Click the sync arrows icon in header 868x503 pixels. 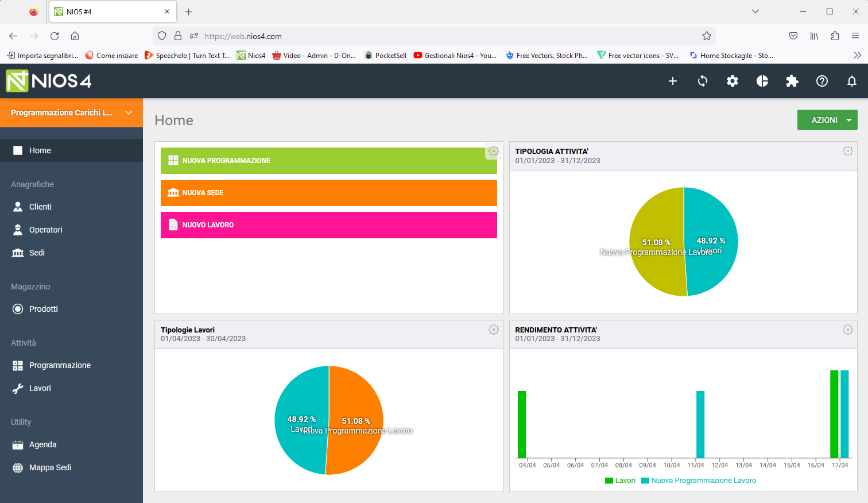coord(703,81)
